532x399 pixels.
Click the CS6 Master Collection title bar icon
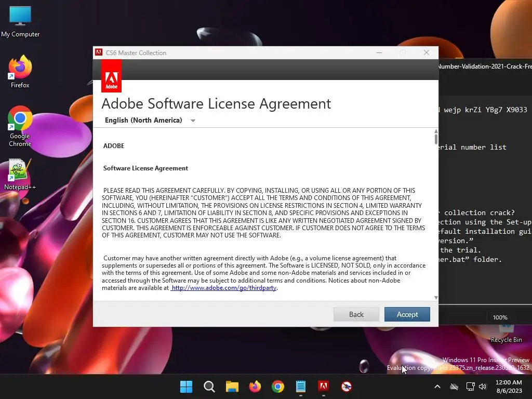[99, 52]
